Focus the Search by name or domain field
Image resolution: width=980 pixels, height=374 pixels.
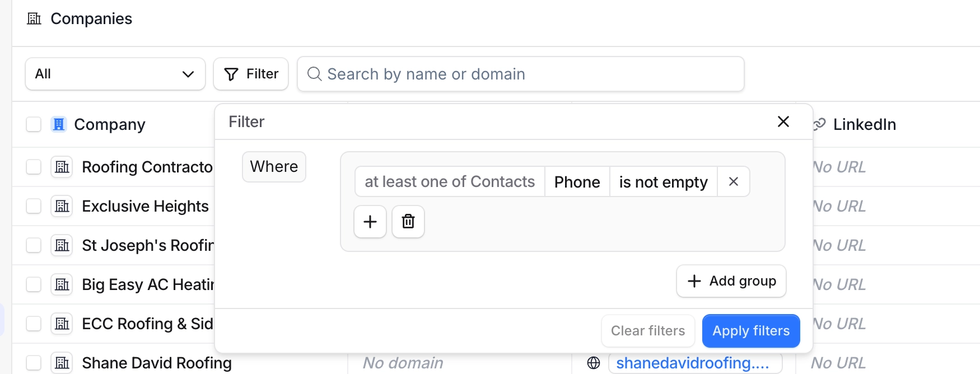click(x=521, y=74)
